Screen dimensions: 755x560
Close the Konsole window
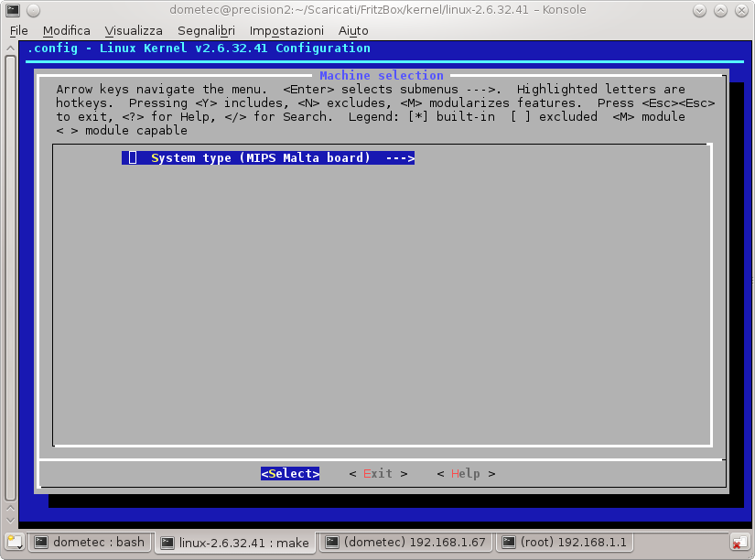click(739, 10)
